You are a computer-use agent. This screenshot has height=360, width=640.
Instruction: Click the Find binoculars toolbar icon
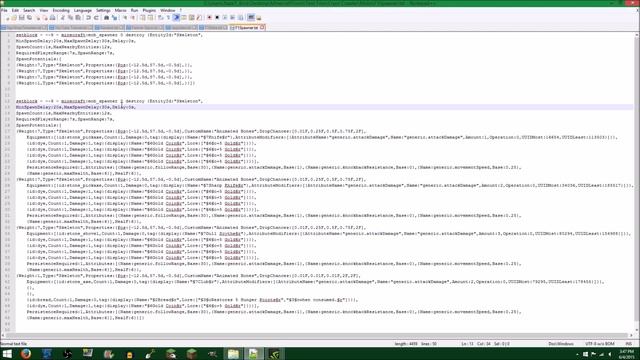pos(106,18)
